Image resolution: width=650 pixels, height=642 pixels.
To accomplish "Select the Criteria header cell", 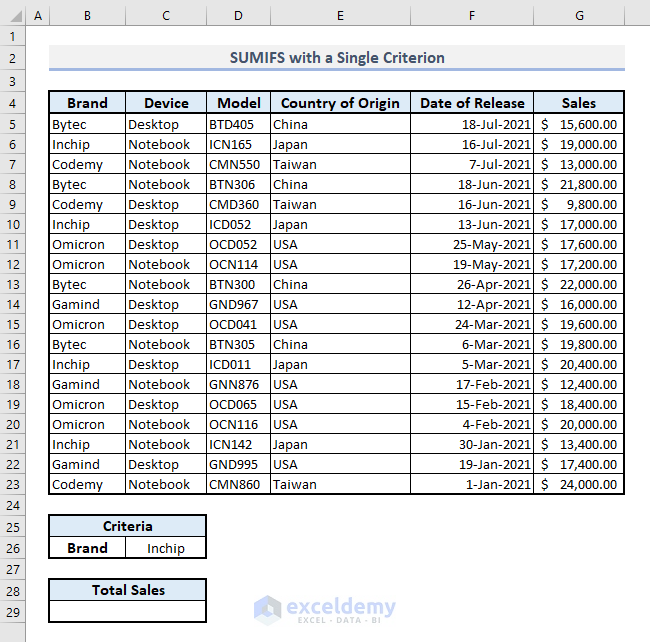I will [x=127, y=526].
